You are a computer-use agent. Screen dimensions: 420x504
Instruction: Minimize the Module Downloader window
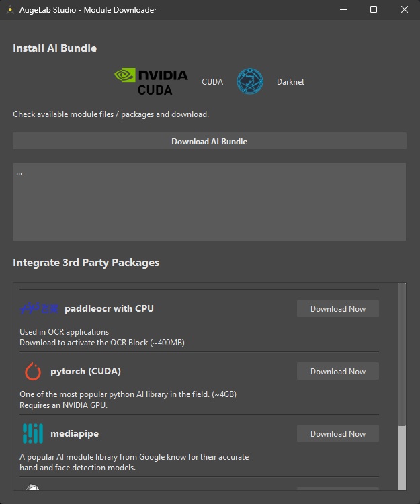pos(343,9)
